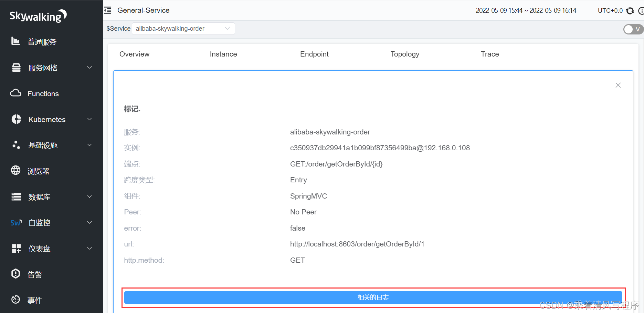Click the error value false

click(298, 228)
